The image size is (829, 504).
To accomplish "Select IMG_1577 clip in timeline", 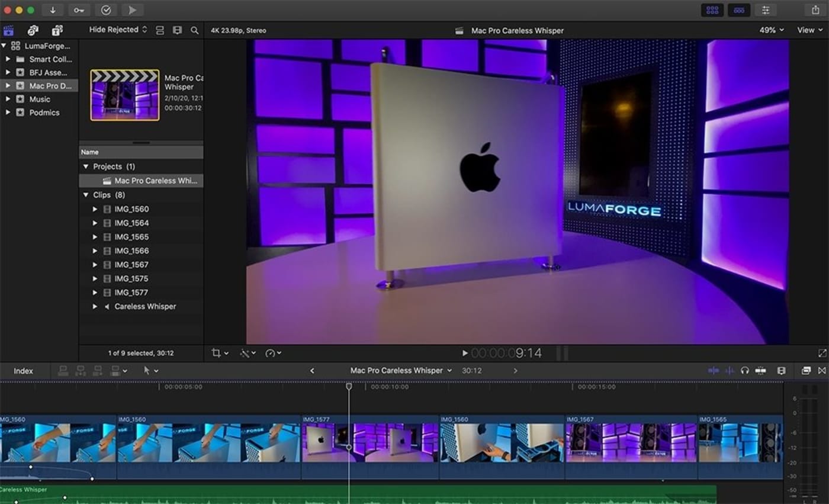I will (370, 447).
